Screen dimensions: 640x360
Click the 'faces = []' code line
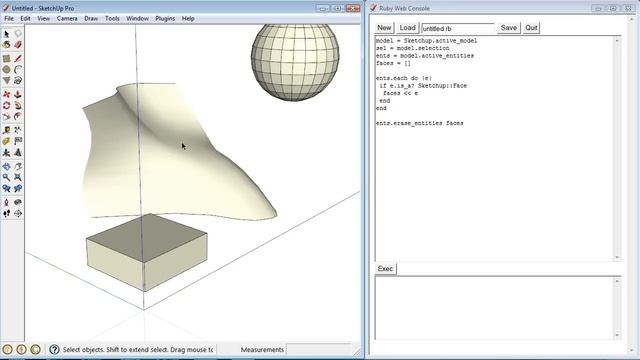[x=393, y=63]
